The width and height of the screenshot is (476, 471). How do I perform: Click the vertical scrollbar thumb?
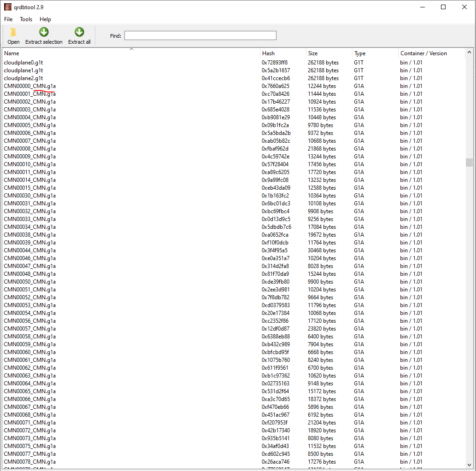click(x=470, y=162)
